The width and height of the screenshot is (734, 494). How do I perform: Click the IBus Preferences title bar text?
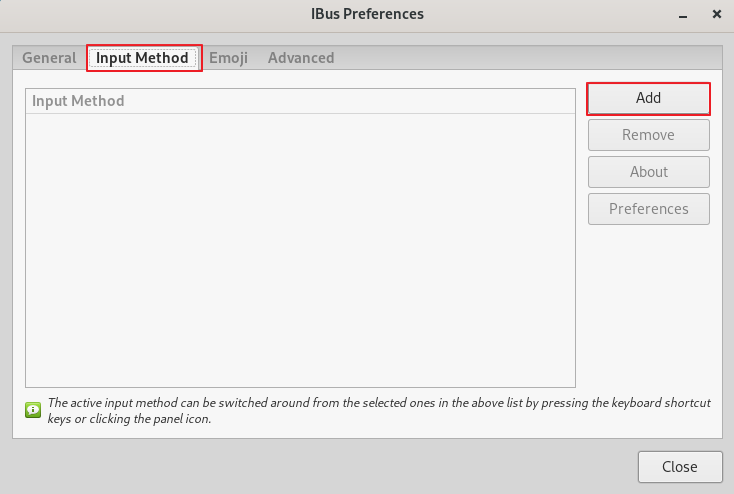pos(367,14)
